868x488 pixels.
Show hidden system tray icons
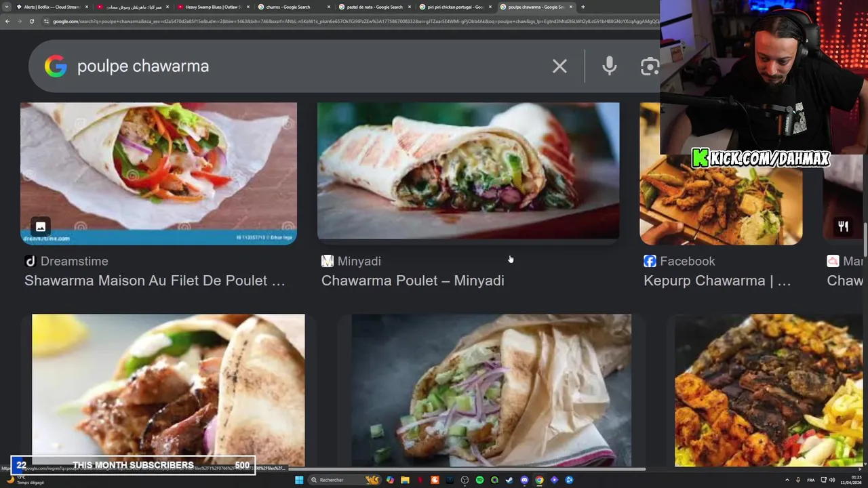click(787, 480)
